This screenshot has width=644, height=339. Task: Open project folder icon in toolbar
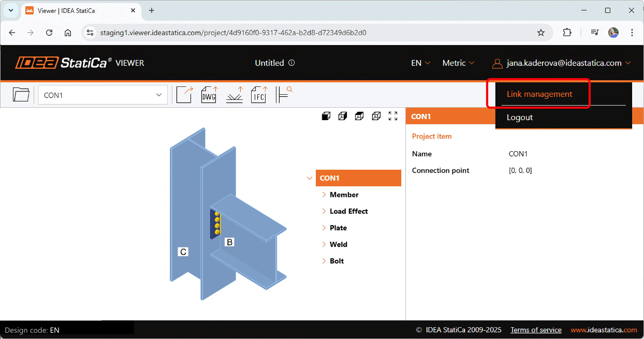pos(21,95)
